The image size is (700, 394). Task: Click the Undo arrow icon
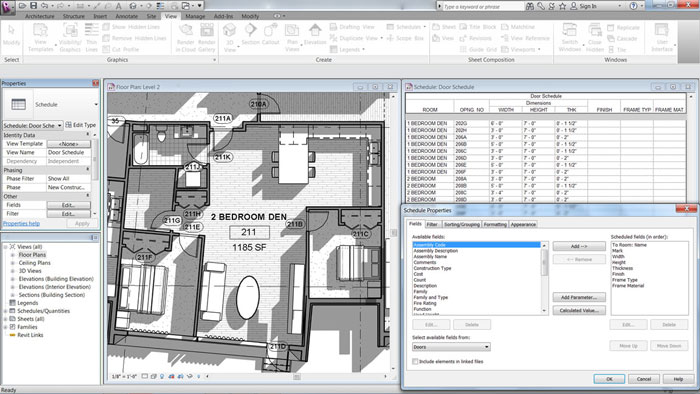[x=45, y=6]
